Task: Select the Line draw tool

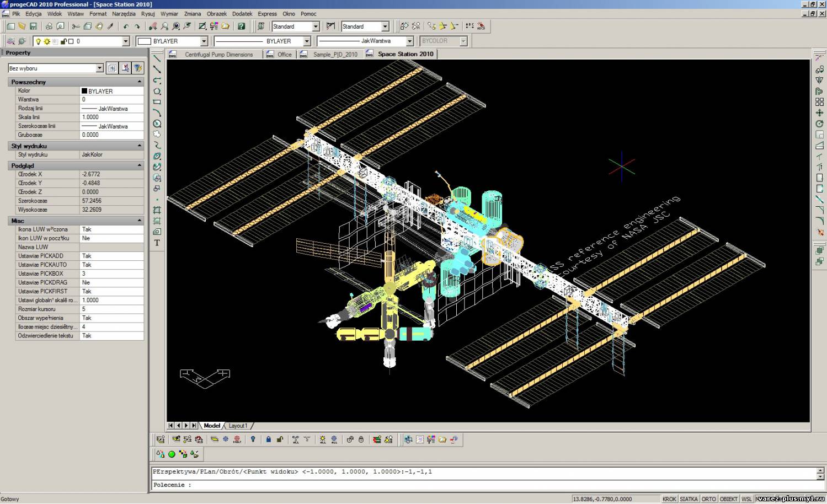Action: (157, 58)
